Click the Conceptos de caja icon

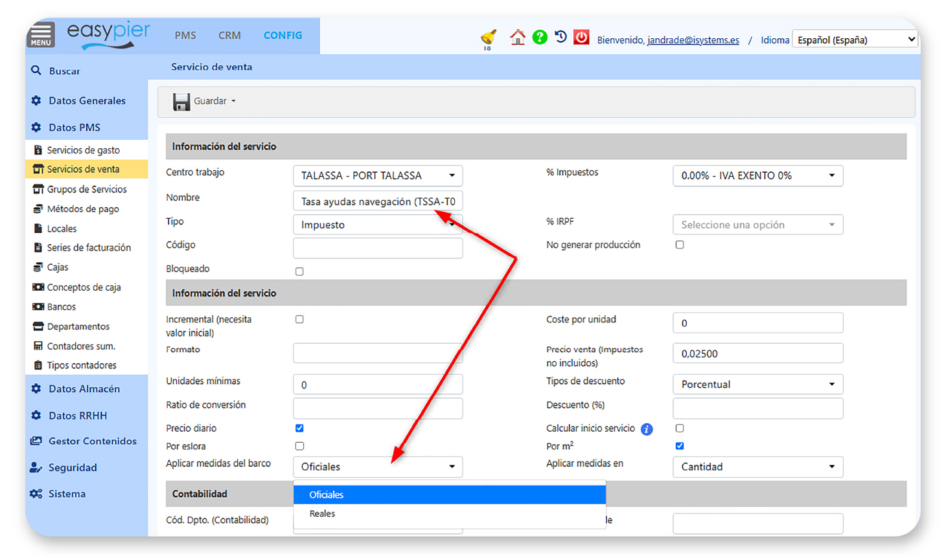[38, 287]
